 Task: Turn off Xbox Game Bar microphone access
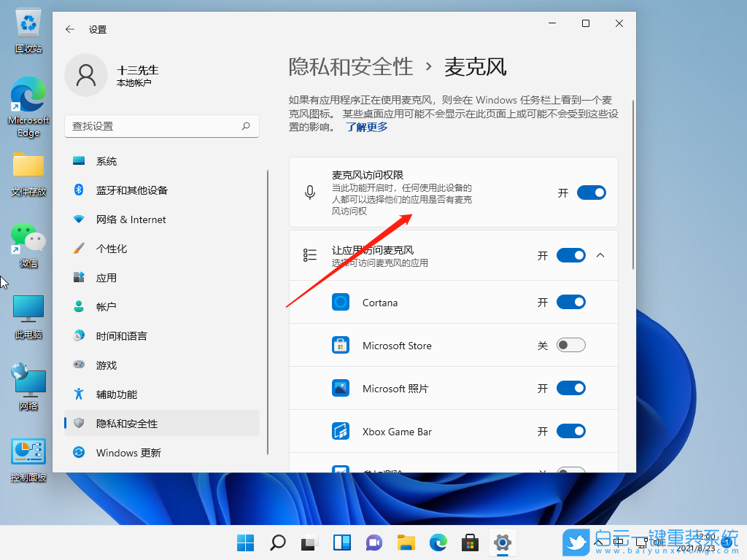[x=571, y=431]
